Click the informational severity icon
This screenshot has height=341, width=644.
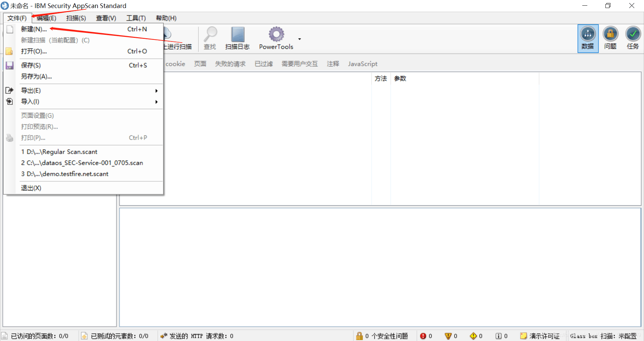tap(498, 336)
